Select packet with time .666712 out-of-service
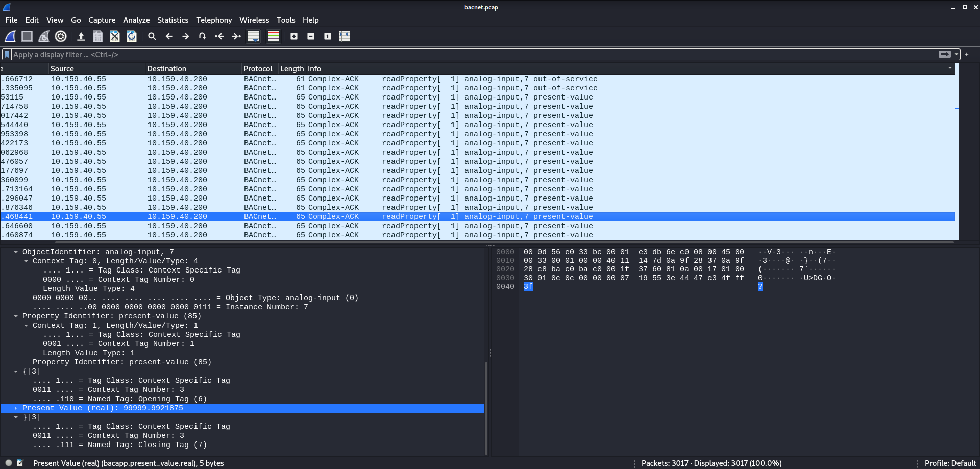980x469 pixels. [477, 79]
